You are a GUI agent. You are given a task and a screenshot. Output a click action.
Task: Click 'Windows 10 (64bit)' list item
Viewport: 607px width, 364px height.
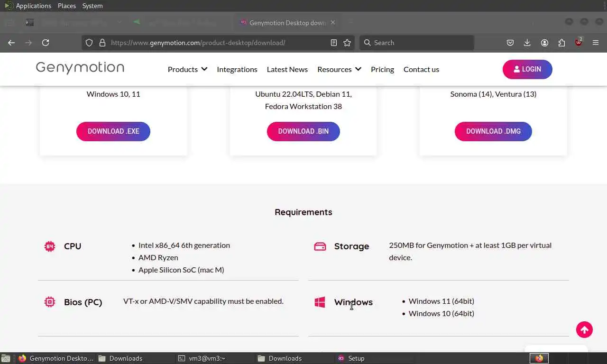point(441,313)
